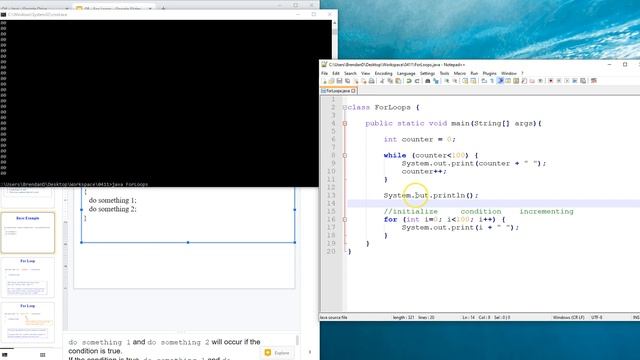Click the Cut icon in Notepad++ toolbar
This screenshot has width=640, height=360.
[x=383, y=81]
